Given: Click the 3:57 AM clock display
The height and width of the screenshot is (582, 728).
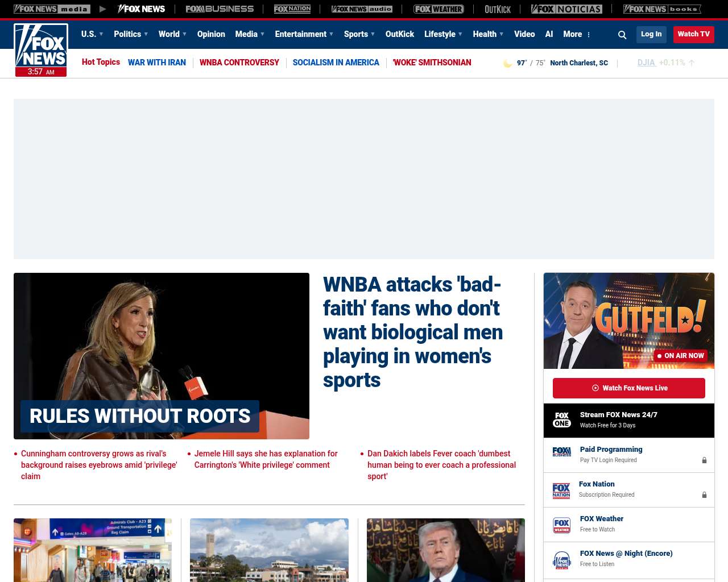Looking at the screenshot, I should click(x=41, y=72).
